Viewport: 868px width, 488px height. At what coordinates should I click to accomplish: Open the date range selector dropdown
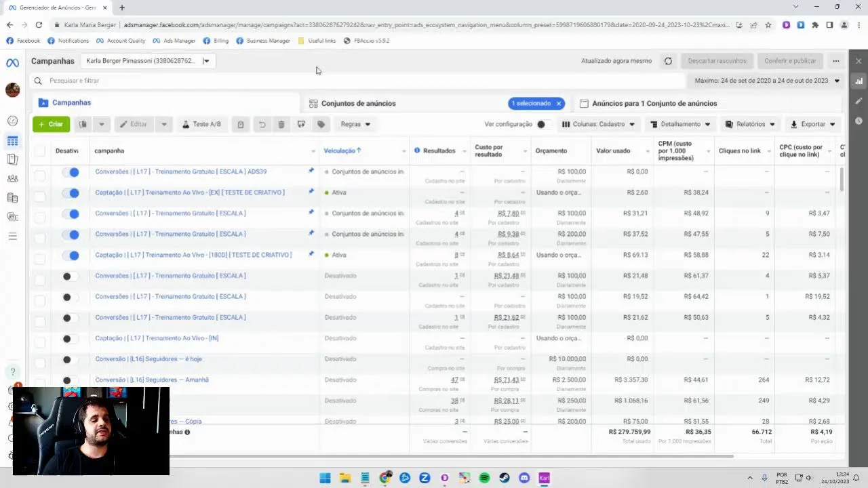[766, 81]
